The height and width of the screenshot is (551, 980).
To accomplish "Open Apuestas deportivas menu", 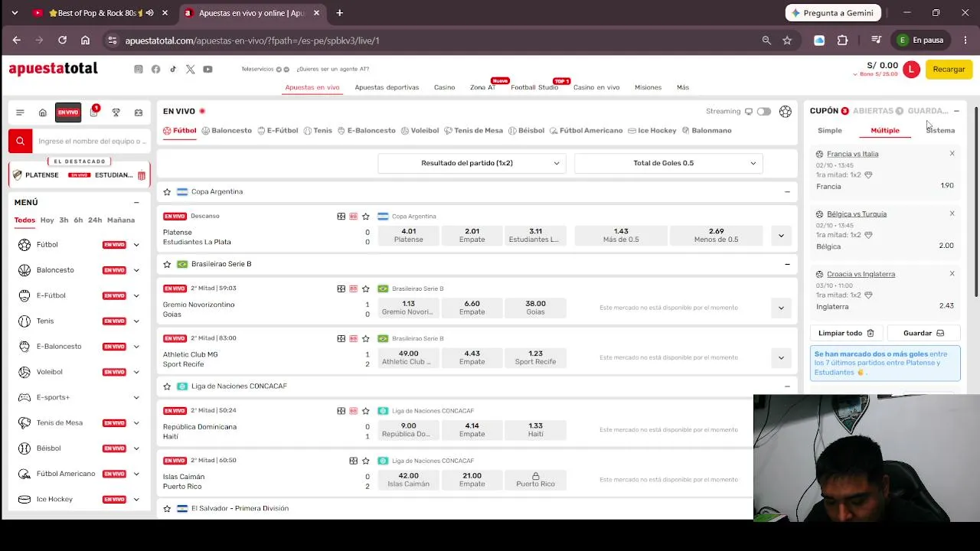I will coord(387,87).
